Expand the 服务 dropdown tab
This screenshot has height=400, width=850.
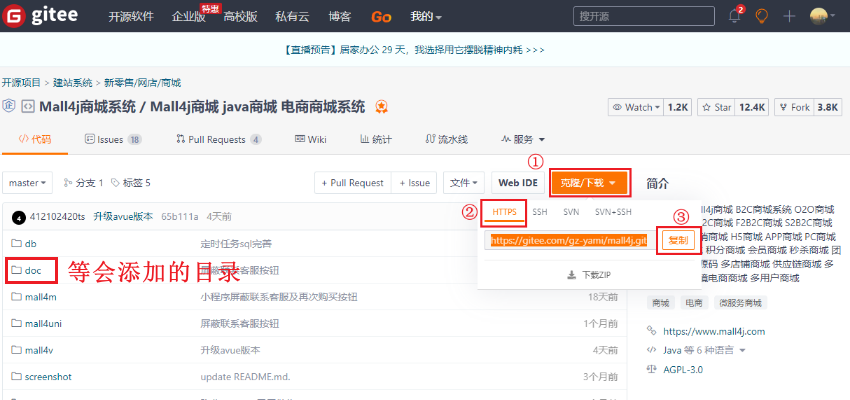pos(523,140)
